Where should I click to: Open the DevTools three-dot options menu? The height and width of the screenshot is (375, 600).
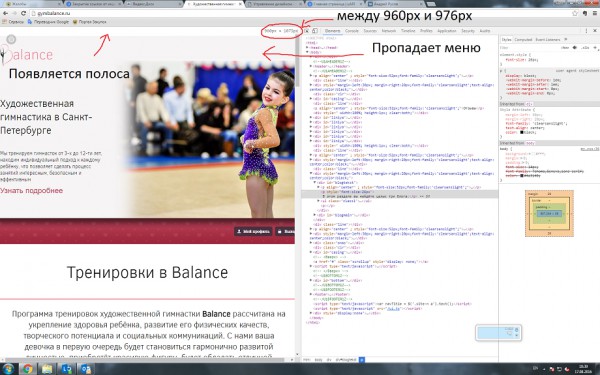(x=586, y=31)
